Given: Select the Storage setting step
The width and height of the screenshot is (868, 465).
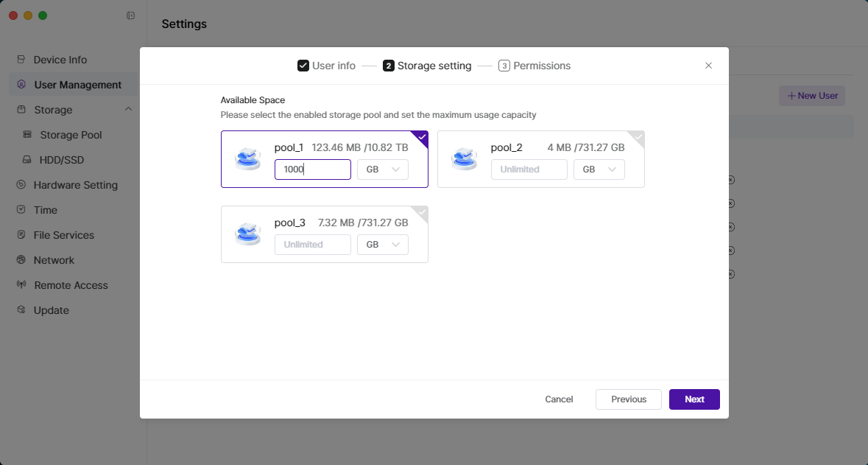Looking at the screenshot, I should [x=427, y=66].
